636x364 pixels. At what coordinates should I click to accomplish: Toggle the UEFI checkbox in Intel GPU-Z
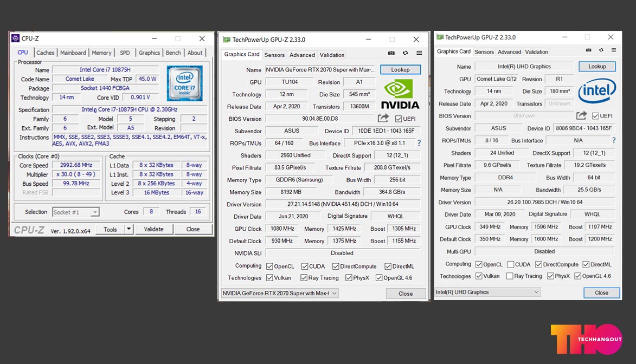(x=595, y=116)
